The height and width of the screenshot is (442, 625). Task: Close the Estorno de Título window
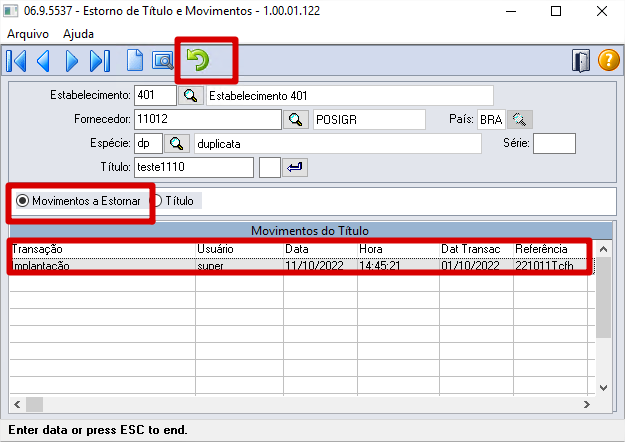602,11
